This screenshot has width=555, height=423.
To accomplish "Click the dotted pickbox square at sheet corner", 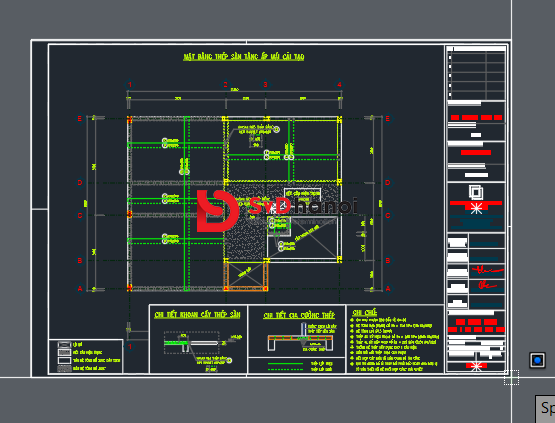I will (x=511, y=377).
